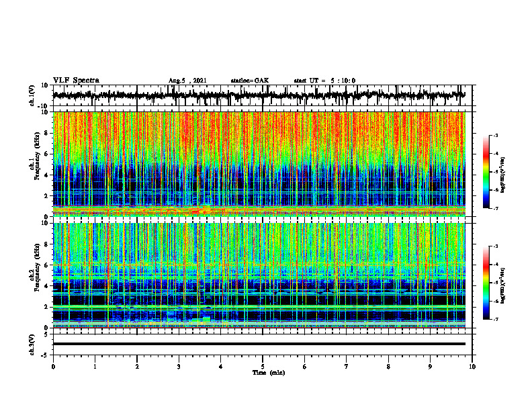Click the ch.2 spectrogram color scale bar

tap(486, 283)
